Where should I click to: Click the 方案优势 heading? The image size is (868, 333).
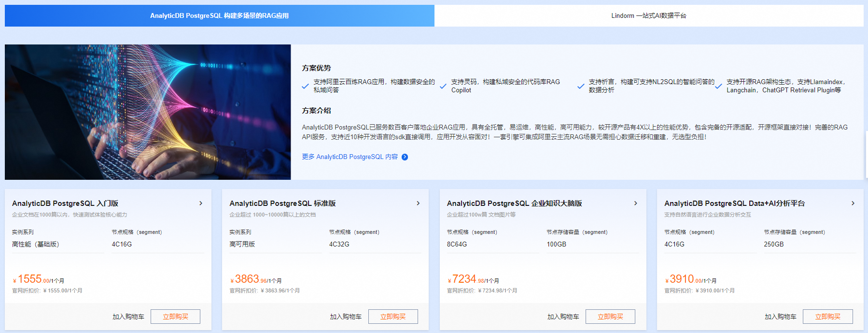pos(316,68)
